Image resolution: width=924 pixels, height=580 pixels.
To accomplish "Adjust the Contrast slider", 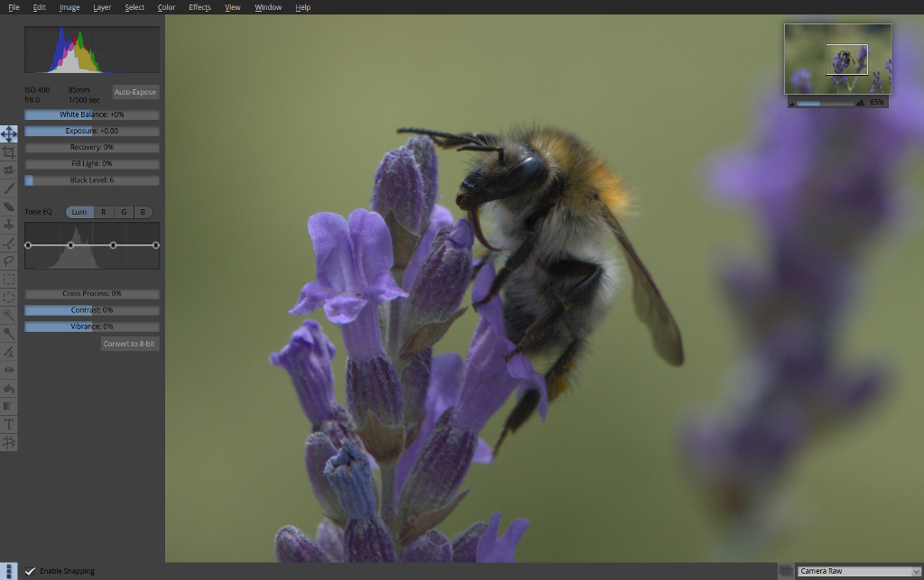I will (x=92, y=310).
